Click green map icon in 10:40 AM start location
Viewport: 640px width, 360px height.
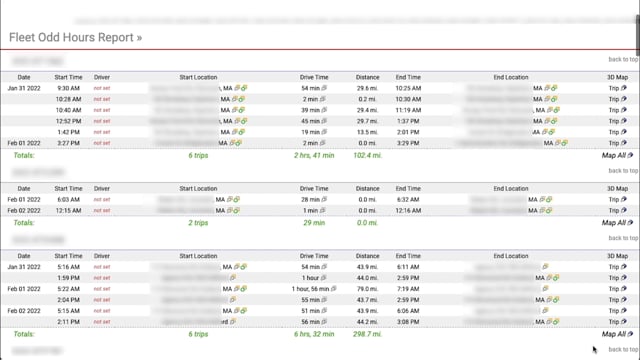point(242,110)
